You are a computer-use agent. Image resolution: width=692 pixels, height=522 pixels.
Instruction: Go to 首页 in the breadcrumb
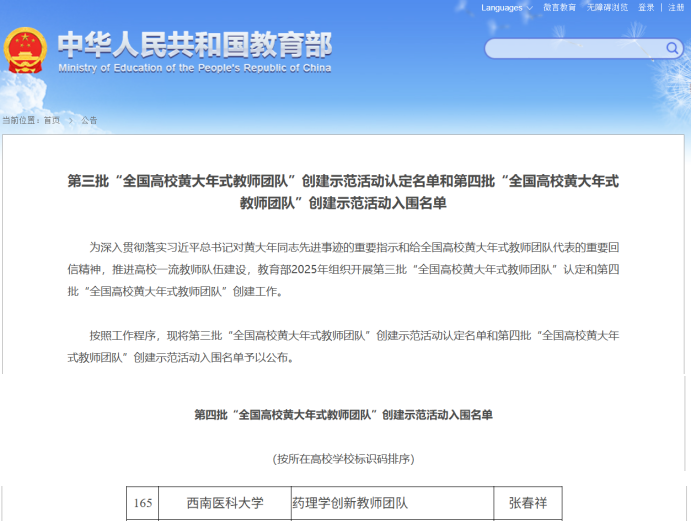click(x=50, y=120)
